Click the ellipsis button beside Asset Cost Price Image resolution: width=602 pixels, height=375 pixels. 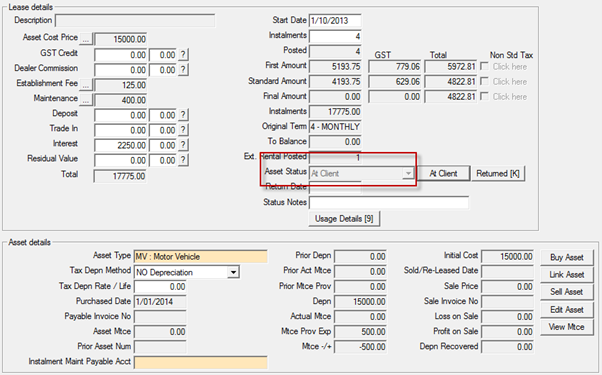tap(86, 39)
